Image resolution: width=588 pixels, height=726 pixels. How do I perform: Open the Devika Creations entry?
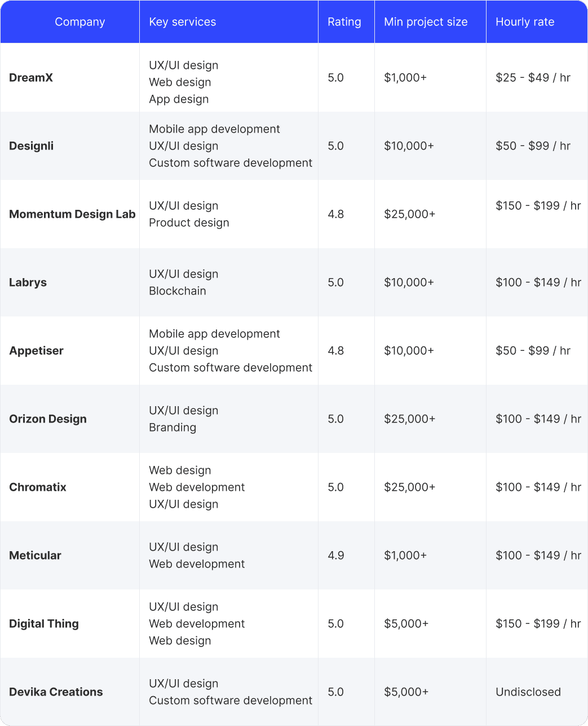[x=56, y=692]
